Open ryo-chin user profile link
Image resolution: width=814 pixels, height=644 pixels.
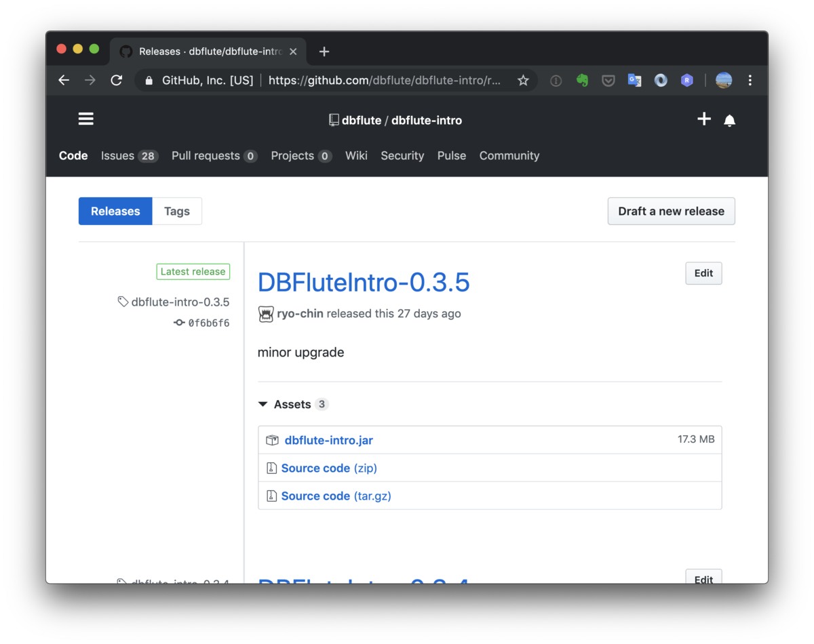pyautogui.click(x=301, y=313)
